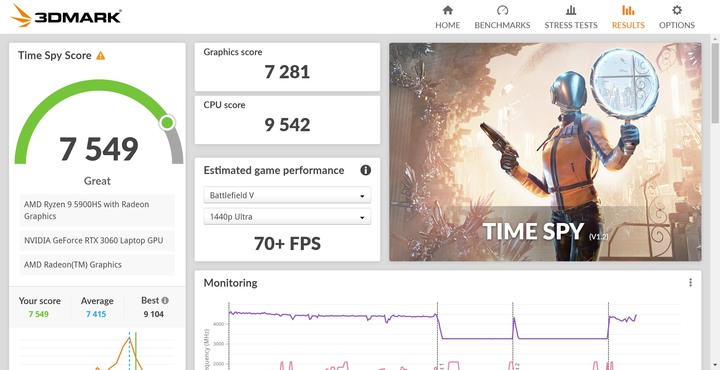This screenshot has height=370, width=720.
Task: Click the 70+ FPS estimate
Action: 287,244
